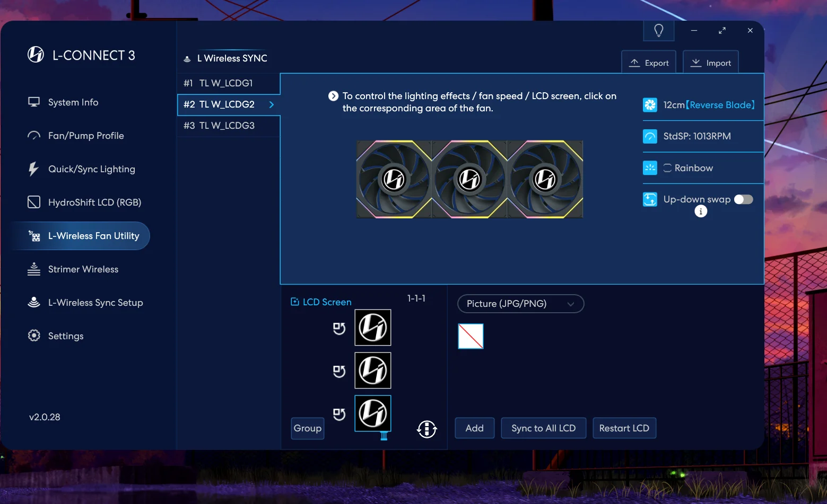Open Strimer Wireless page
This screenshot has height=504, width=827.
pyautogui.click(x=73, y=269)
